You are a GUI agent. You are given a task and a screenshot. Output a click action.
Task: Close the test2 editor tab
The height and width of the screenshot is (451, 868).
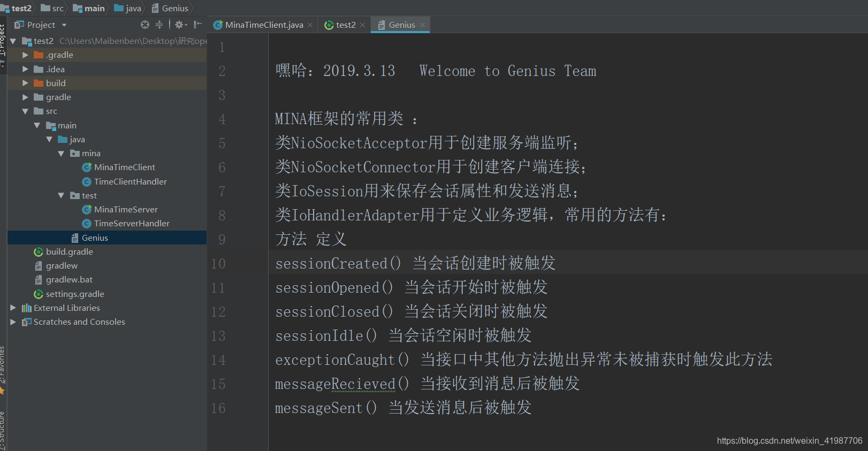(362, 25)
